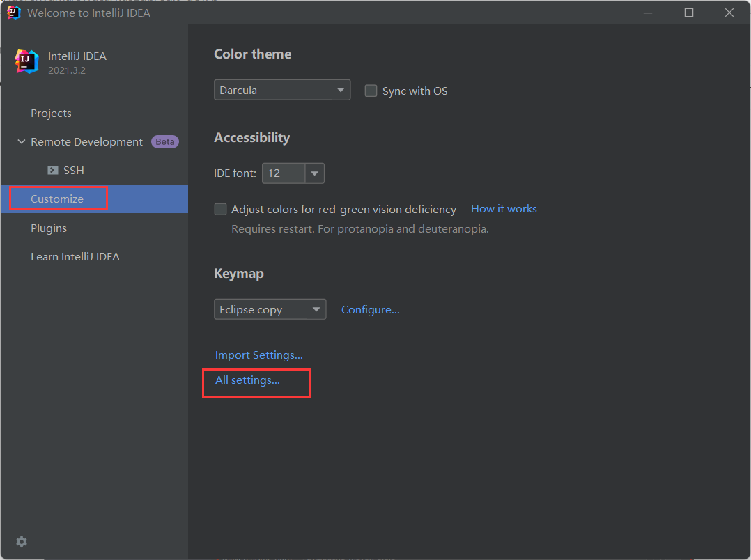Close the Welcome to IntelliJ IDEA window
Viewport: 751px width, 560px height.
pos(729,13)
